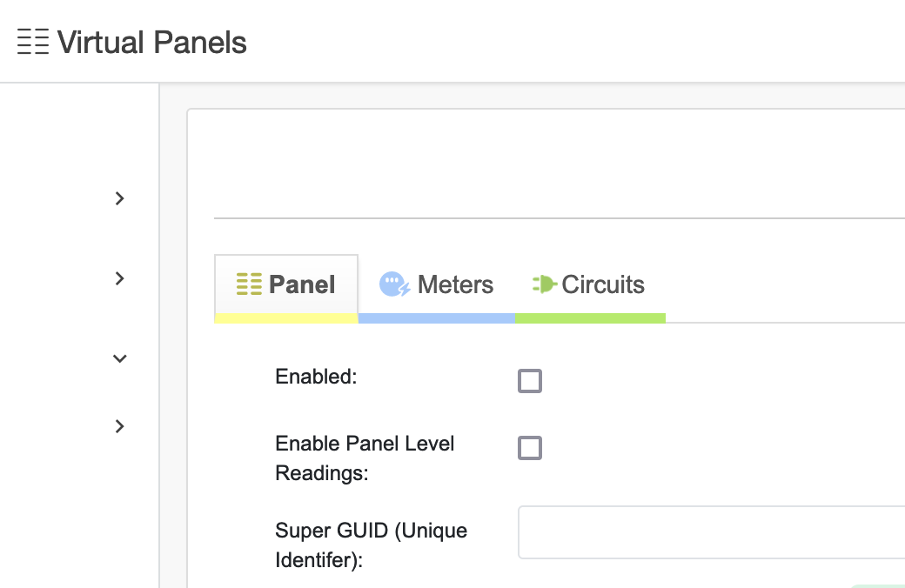Open the Circuits tab
The width and height of the screenshot is (905, 588).
click(602, 284)
